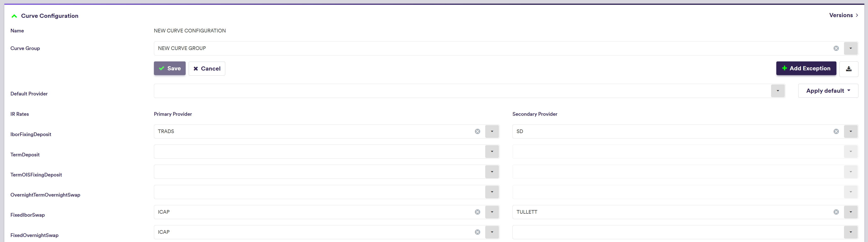Cancel the curve configuration edits

207,69
